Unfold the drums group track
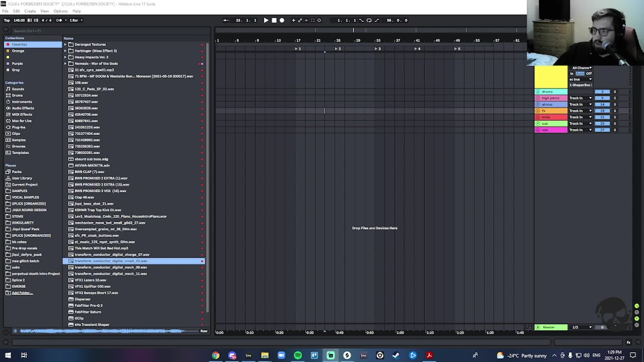 point(538,92)
